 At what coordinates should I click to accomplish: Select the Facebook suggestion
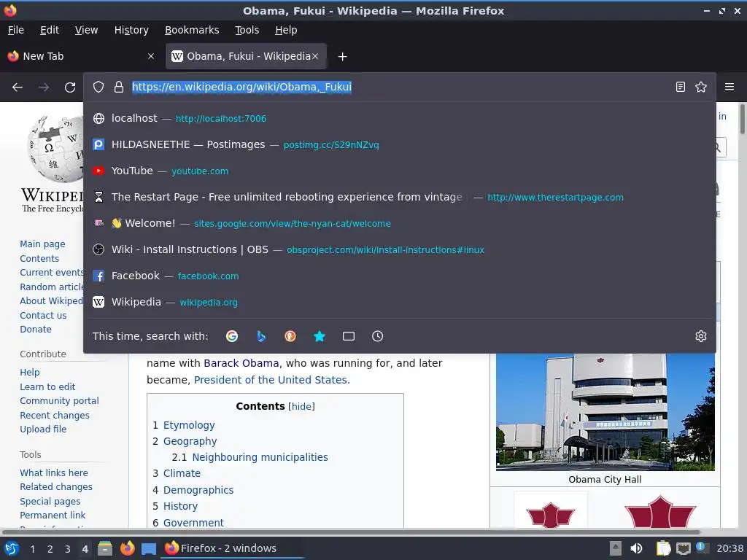pos(400,276)
